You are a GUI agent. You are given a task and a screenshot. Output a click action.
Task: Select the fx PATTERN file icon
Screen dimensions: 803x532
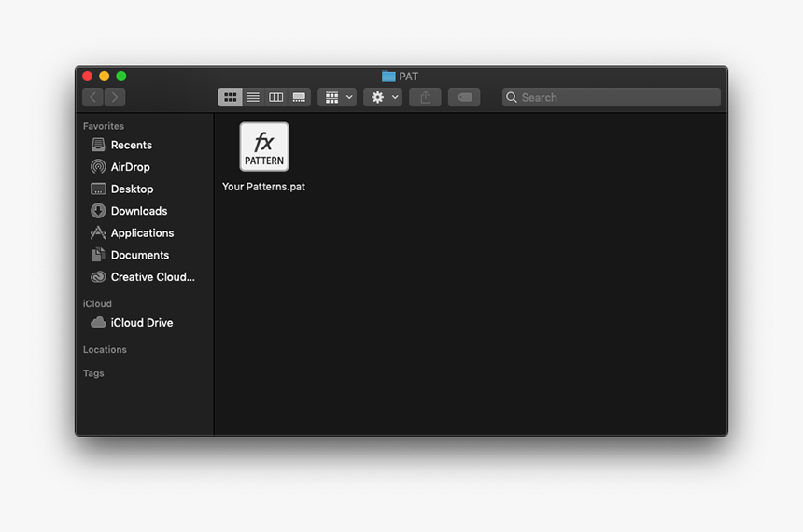(x=264, y=147)
